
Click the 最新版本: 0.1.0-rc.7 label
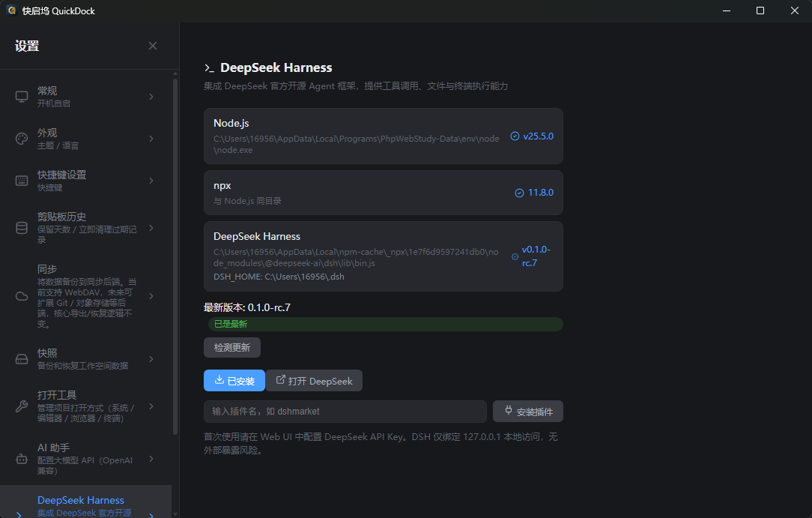(x=247, y=307)
